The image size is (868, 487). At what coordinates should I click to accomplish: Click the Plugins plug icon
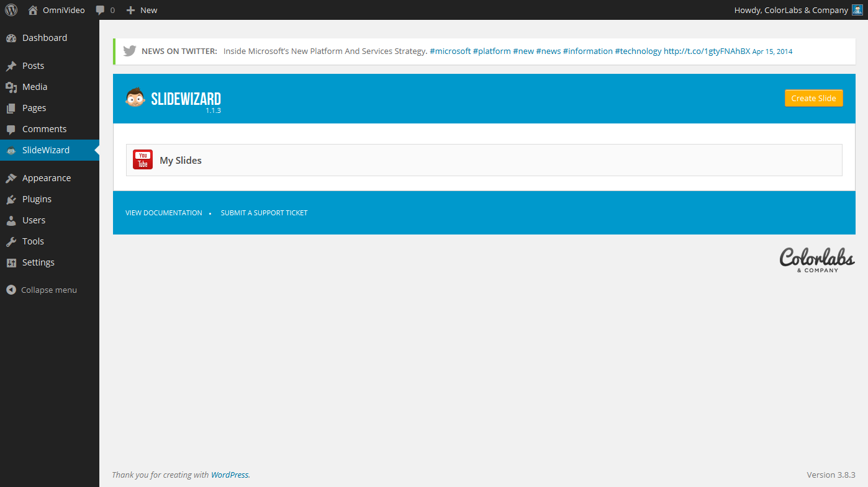(11, 199)
